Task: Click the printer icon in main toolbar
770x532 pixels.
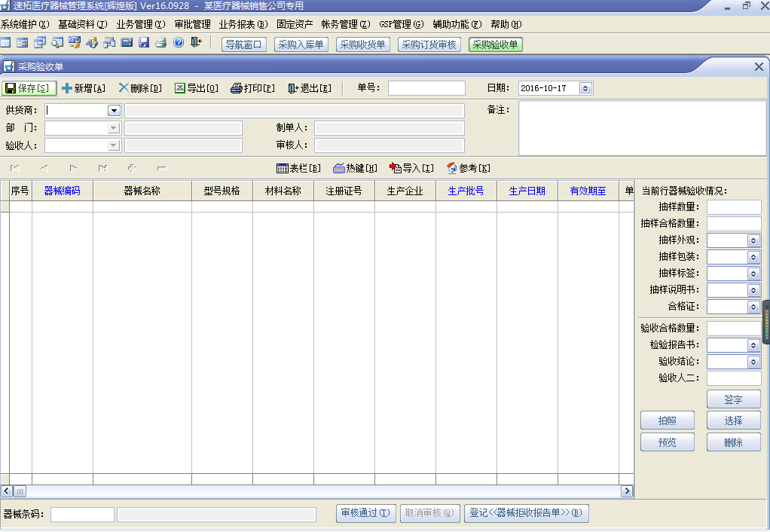Action: point(161,43)
